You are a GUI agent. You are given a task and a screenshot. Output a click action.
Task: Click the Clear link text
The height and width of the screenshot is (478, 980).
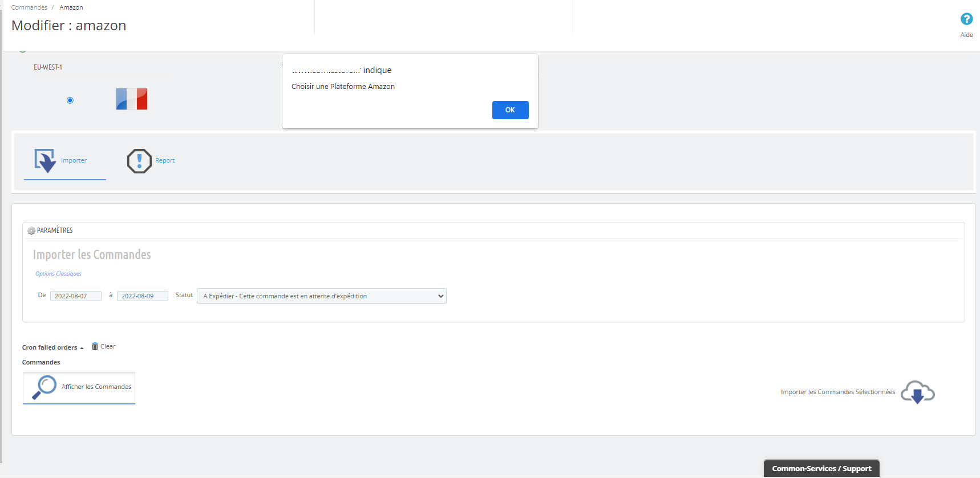(108, 346)
